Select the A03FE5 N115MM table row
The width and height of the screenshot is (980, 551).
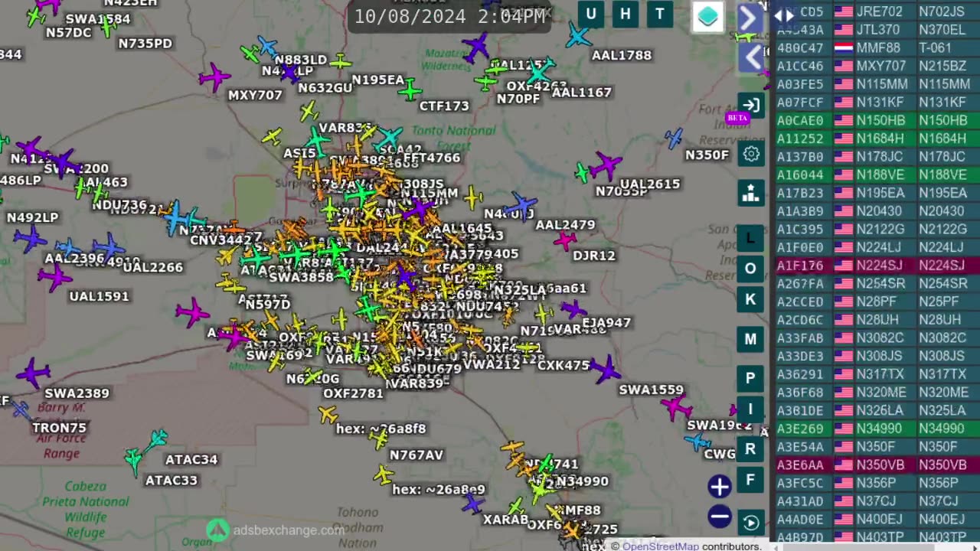[x=877, y=84]
